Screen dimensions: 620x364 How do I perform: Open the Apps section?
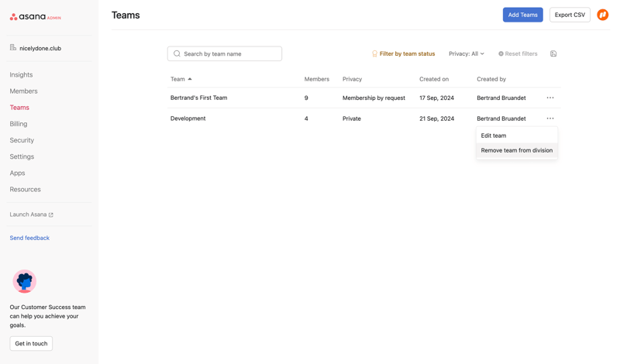click(x=17, y=173)
